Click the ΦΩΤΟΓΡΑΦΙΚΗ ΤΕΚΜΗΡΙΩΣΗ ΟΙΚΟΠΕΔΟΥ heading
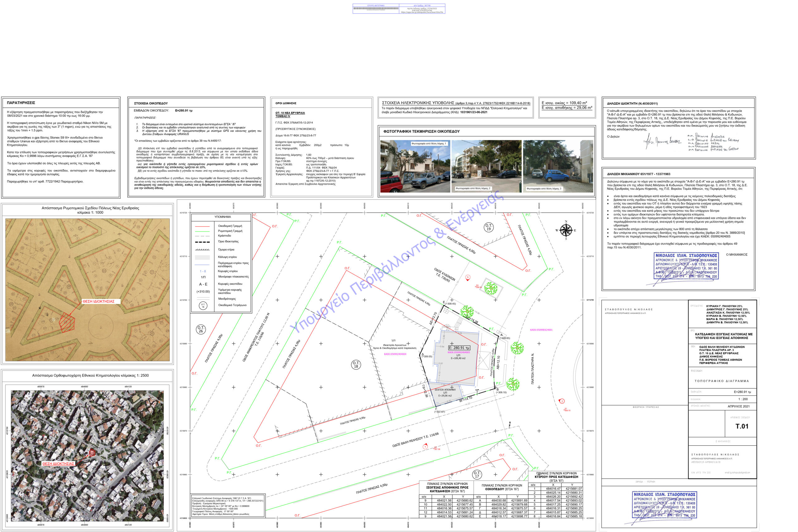 (421, 131)
